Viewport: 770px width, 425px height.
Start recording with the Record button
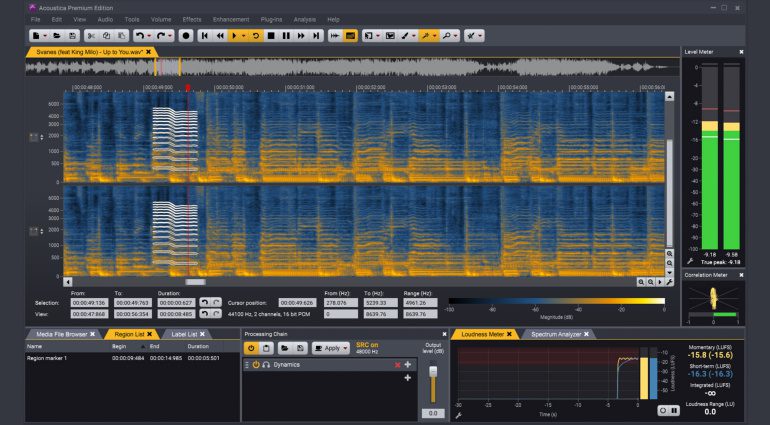coord(186,36)
